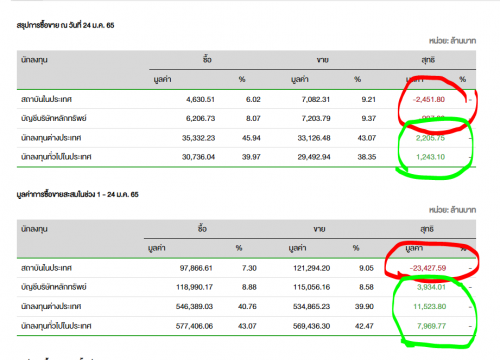500x360 pixels.
Task: Click the 121,294.20 cumulative sell value
Action: click(311, 268)
